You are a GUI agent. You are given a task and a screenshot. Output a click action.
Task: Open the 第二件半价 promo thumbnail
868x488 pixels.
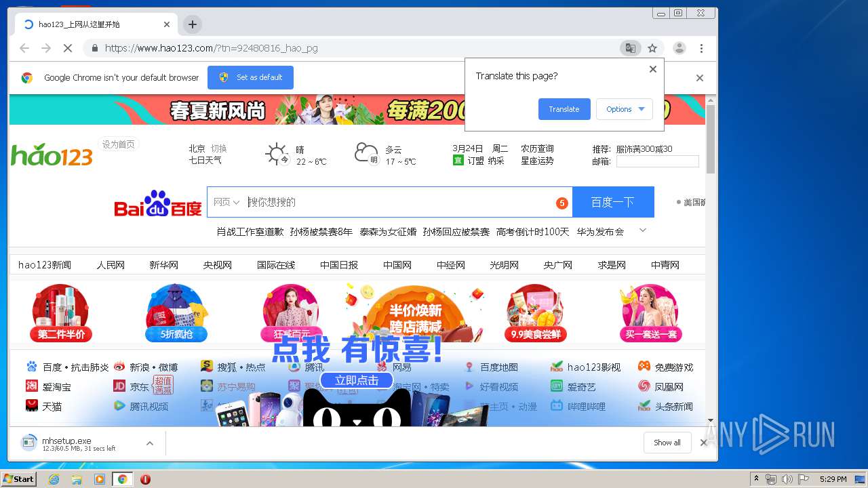(61, 313)
